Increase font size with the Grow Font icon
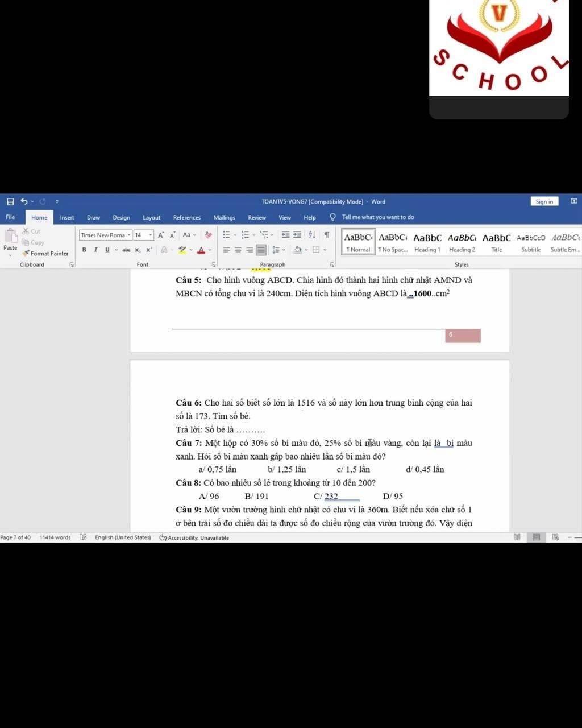 point(161,235)
